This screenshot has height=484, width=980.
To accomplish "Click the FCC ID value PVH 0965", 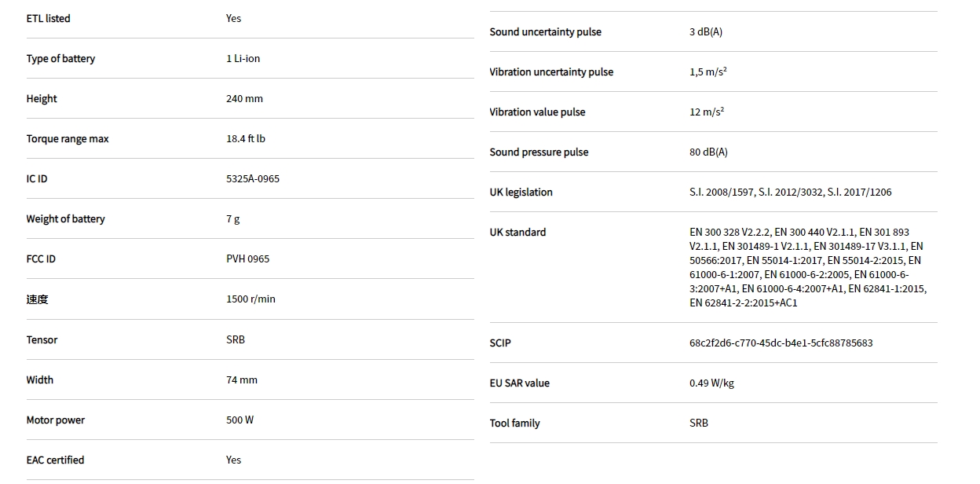I will pyautogui.click(x=247, y=258).
